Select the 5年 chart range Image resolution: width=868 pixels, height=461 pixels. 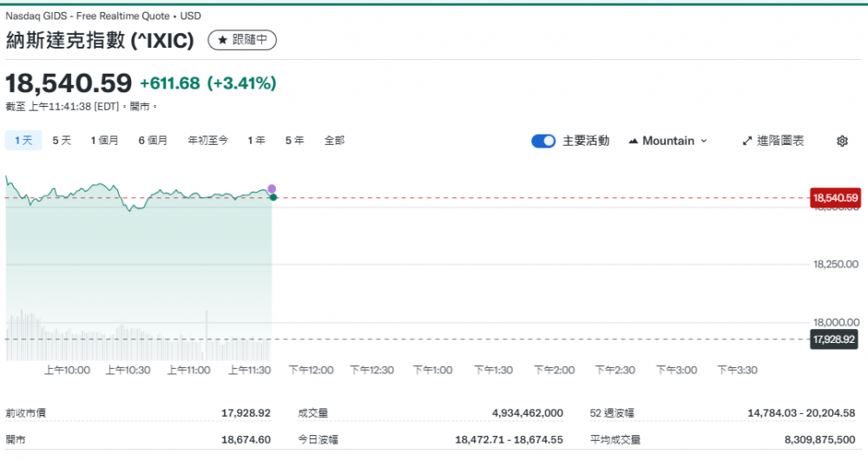tap(294, 141)
